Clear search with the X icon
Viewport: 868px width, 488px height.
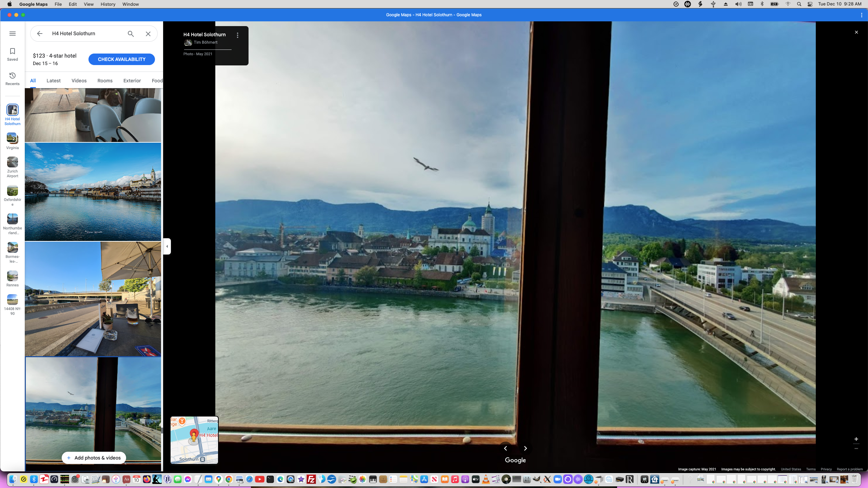click(x=148, y=34)
